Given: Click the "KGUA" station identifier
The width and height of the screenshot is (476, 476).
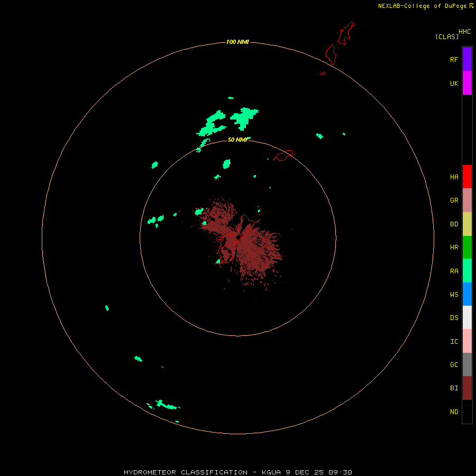Looking at the screenshot, I should tap(270, 472).
